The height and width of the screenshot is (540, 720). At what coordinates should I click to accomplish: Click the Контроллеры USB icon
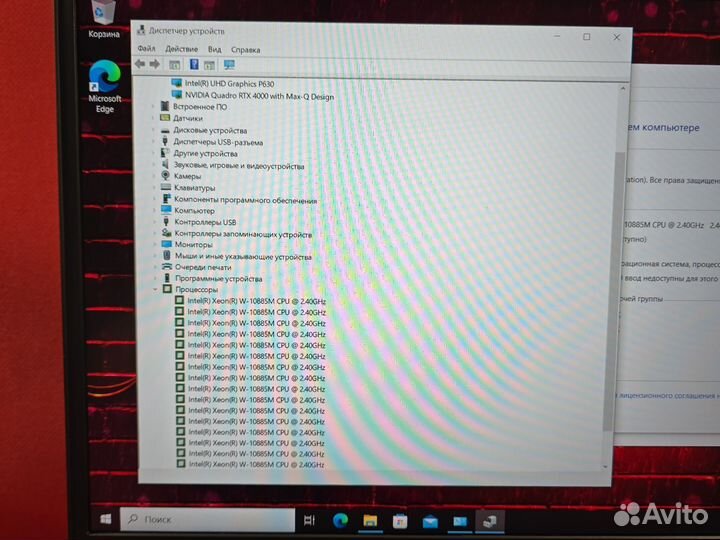pyautogui.click(x=166, y=222)
